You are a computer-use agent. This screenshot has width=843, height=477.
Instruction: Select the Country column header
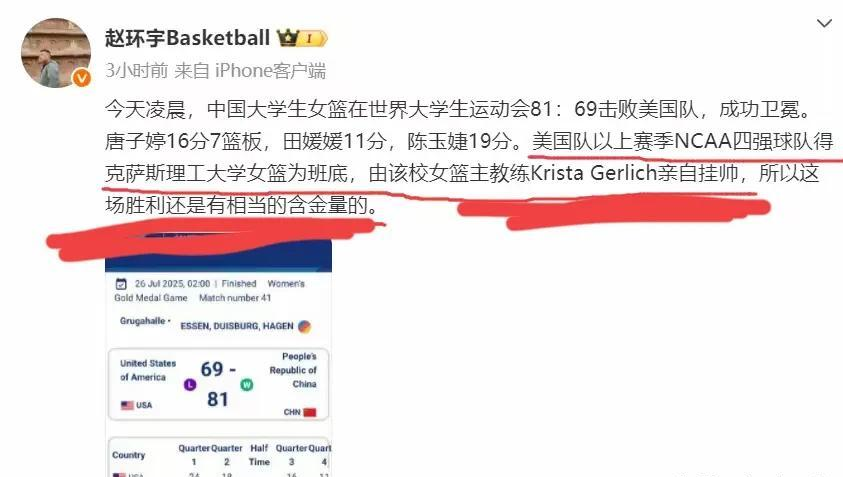[x=128, y=455]
